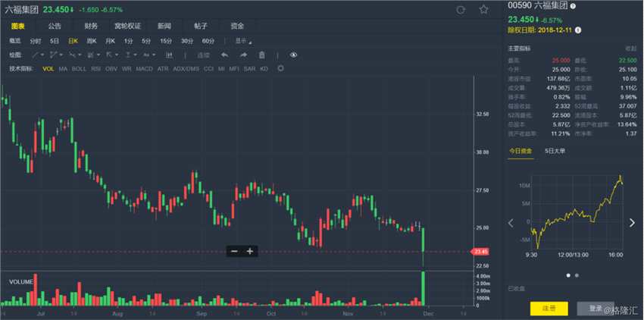
Task: Click the tall green volume bar near Dec
Action: click(x=423, y=288)
